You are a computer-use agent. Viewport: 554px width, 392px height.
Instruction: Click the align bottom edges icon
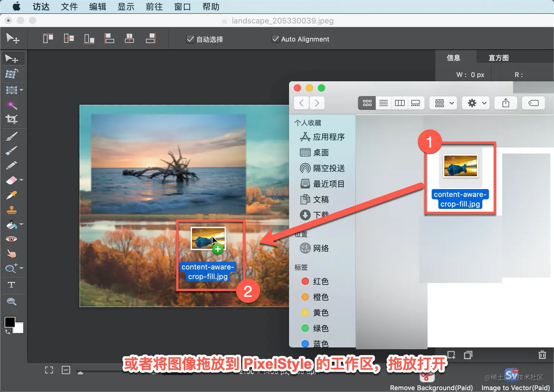(89, 38)
